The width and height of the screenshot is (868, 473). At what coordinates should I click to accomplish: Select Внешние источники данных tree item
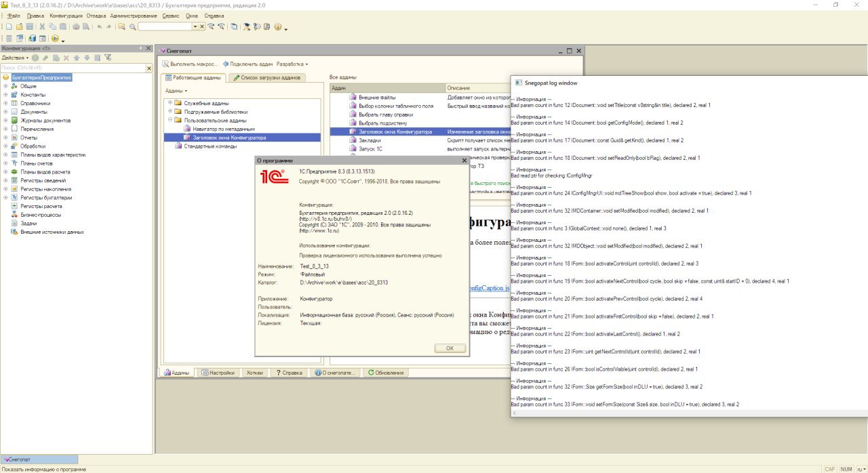point(52,232)
